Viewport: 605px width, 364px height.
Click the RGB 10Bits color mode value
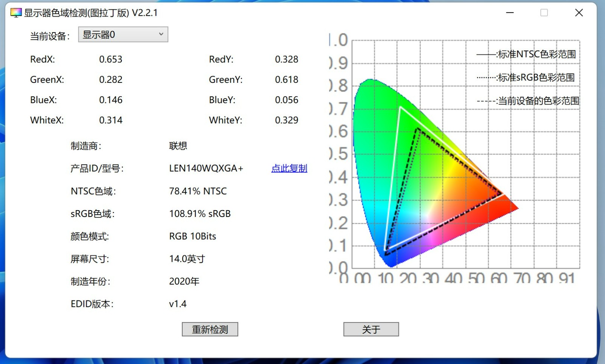tap(192, 236)
